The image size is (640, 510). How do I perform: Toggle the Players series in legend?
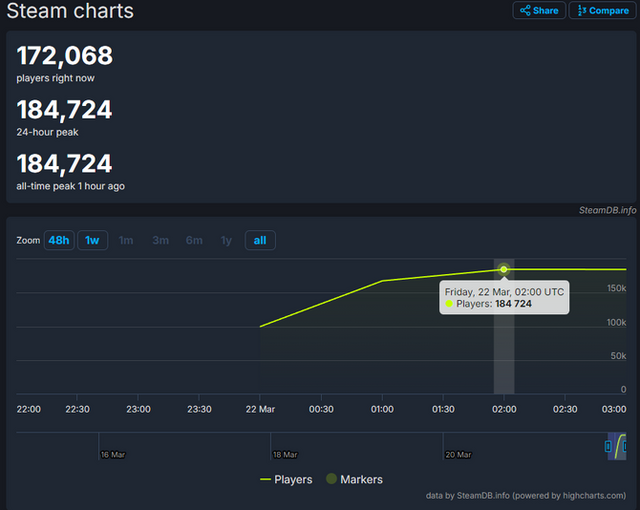tap(285, 479)
